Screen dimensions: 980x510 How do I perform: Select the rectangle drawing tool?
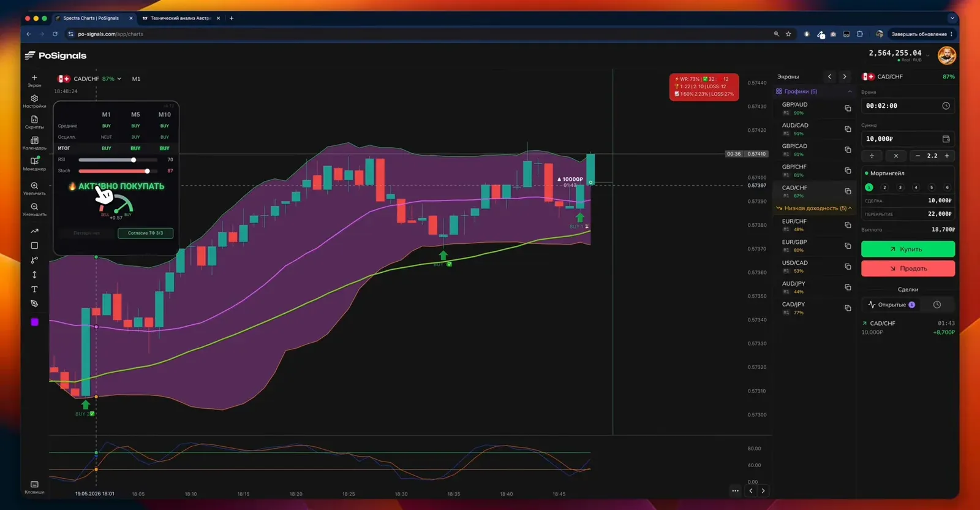[x=34, y=246]
